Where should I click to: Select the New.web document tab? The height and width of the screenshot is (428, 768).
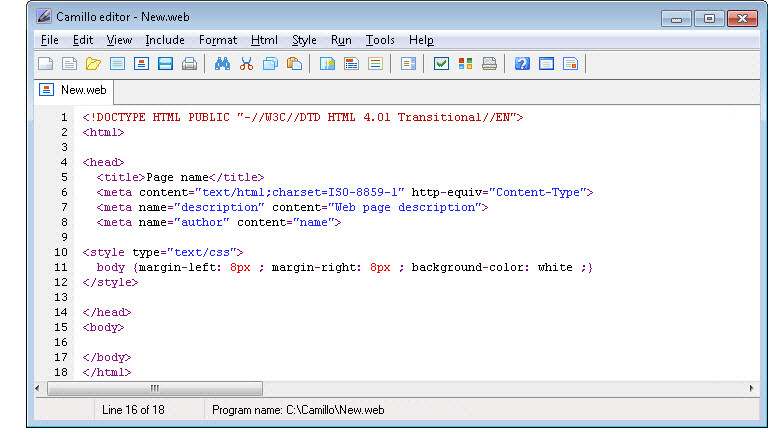[73, 90]
